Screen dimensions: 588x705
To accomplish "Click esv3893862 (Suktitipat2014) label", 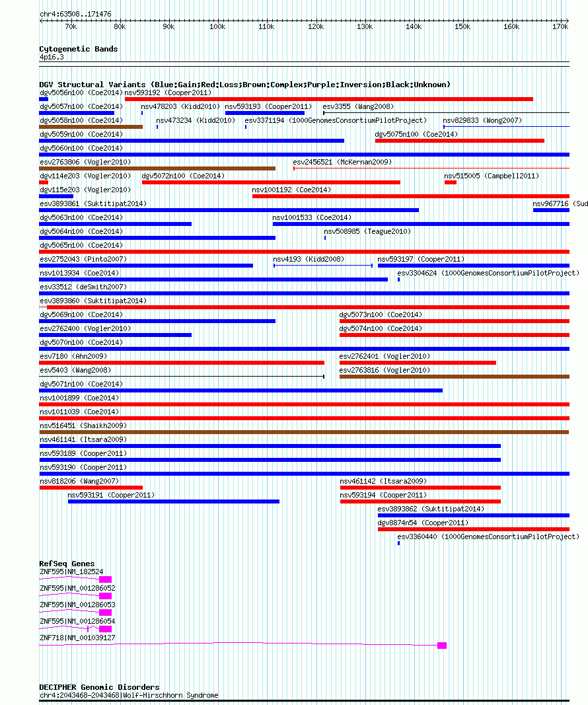I will [431, 510].
